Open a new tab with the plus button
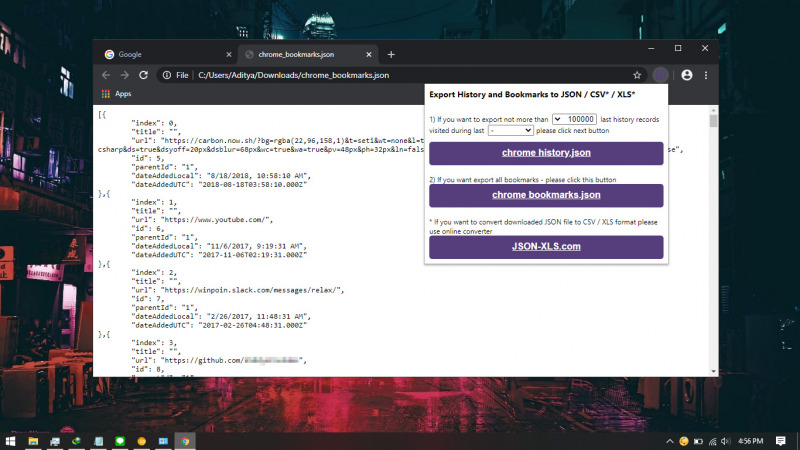Image resolution: width=800 pixels, height=450 pixels. coord(391,55)
